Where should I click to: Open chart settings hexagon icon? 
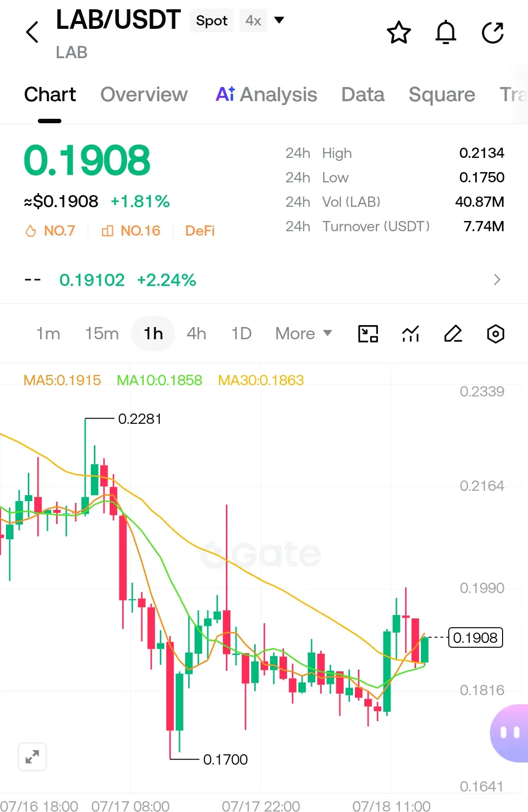click(496, 334)
